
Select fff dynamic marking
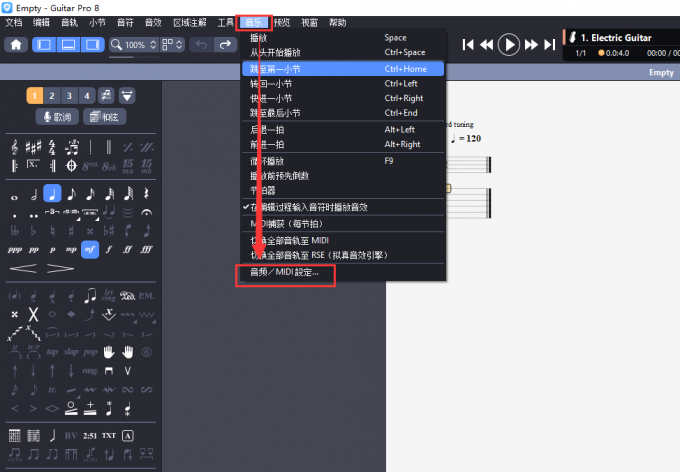pos(147,249)
